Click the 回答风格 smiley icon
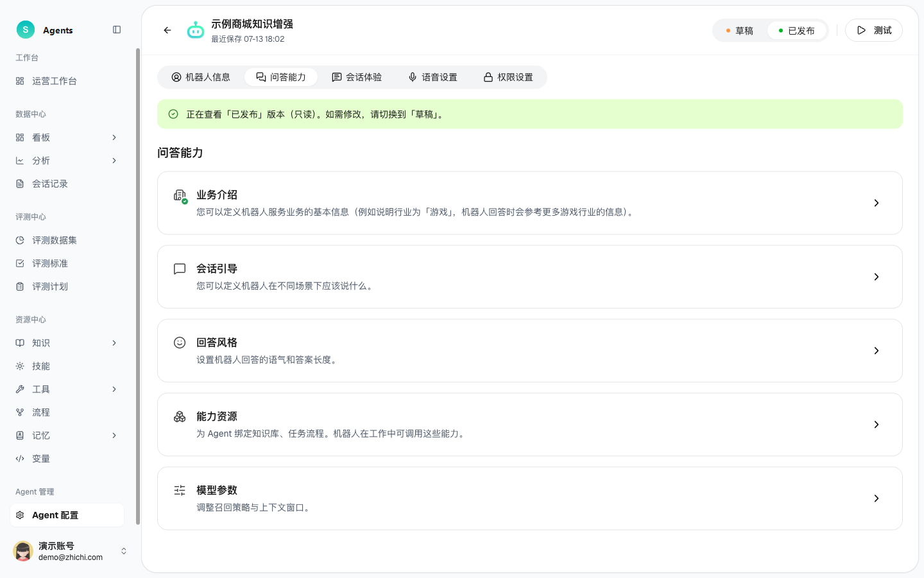Image resolution: width=924 pixels, height=578 pixels. coord(180,343)
